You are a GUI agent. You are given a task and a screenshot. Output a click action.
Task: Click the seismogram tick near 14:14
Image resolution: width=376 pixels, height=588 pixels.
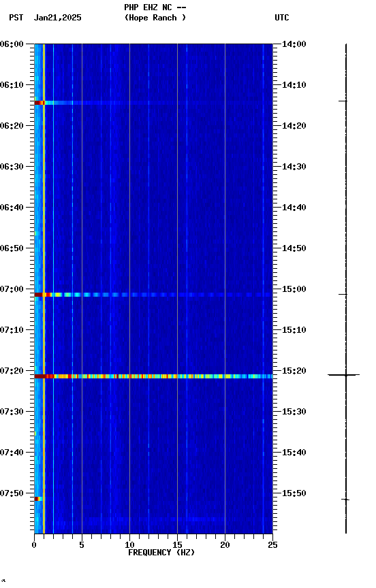pyautogui.click(x=343, y=101)
